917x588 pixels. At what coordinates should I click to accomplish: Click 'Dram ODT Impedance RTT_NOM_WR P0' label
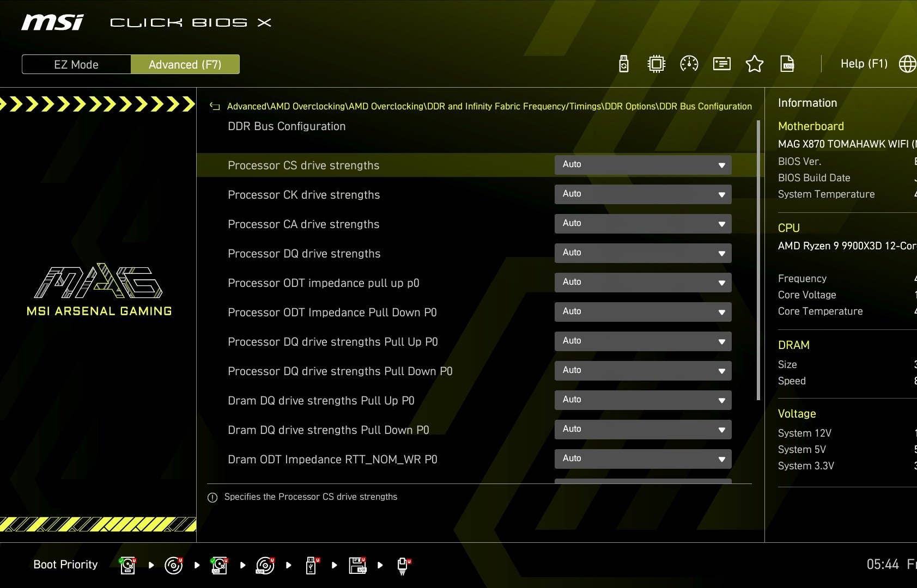(332, 460)
